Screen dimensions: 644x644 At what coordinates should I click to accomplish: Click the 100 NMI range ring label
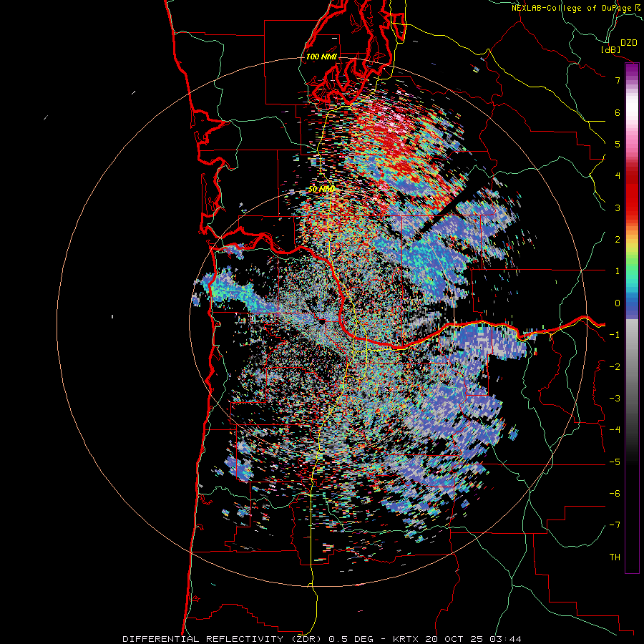coord(321,57)
